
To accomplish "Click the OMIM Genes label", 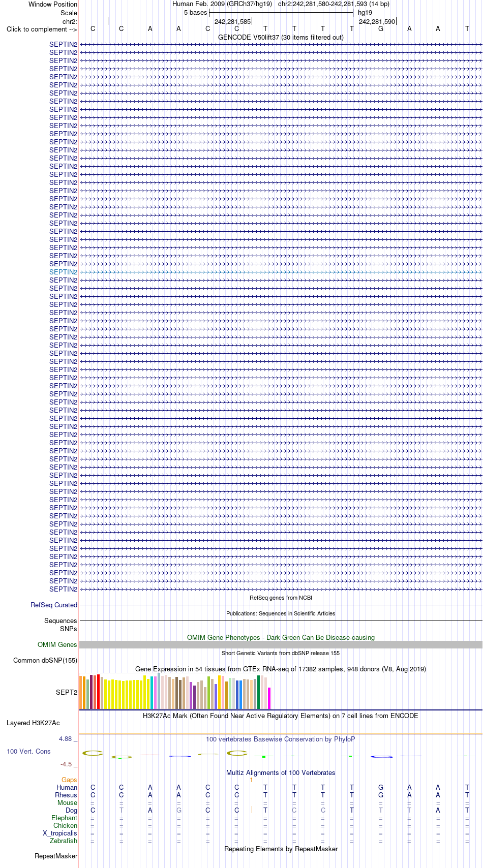I will point(57,644).
